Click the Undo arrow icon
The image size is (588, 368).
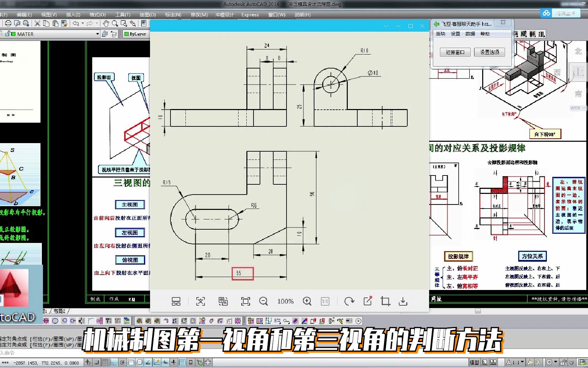(76, 24)
